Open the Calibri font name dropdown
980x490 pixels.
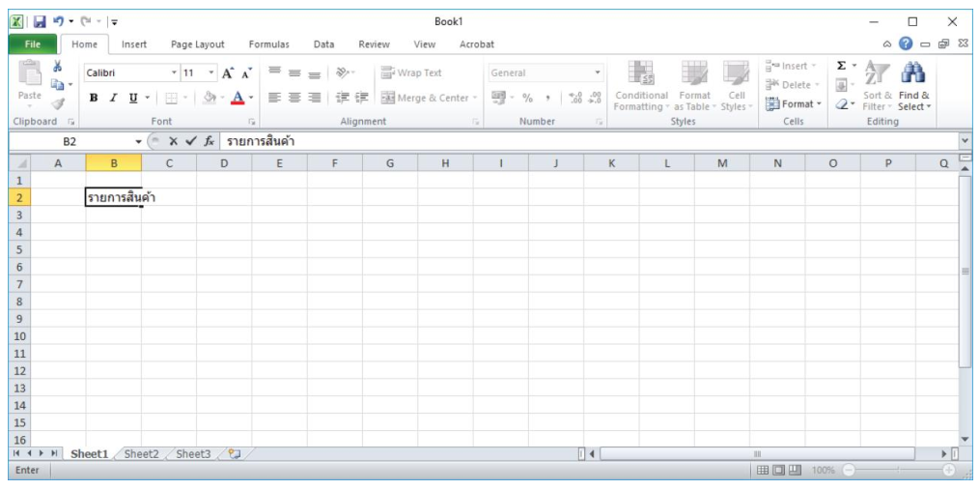tap(175, 72)
